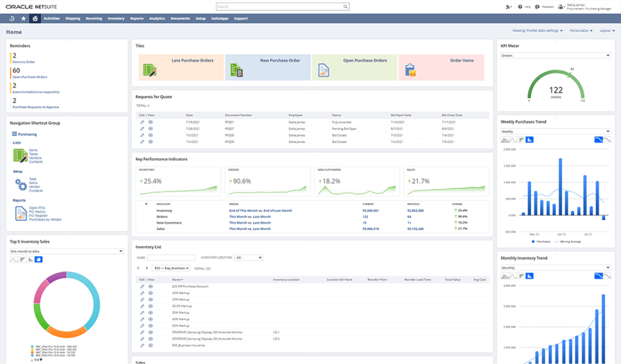The width and height of the screenshot is (621, 364).
Task: View the 20% Markup inventory item via eye icon
Action: (x=151, y=293)
